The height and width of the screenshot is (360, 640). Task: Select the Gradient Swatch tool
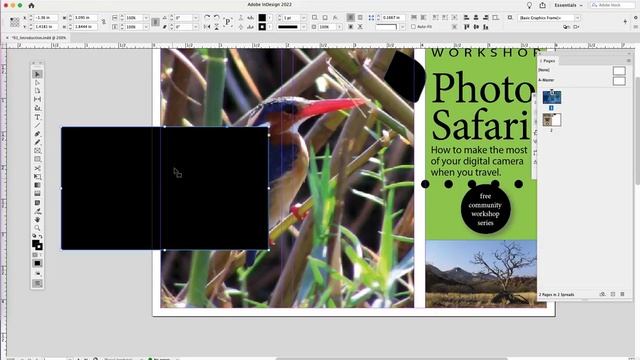37,185
